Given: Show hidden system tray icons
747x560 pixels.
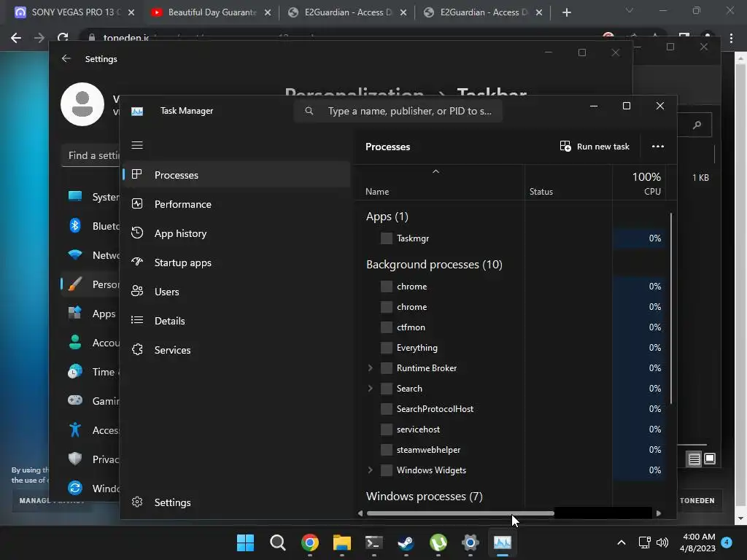Looking at the screenshot, I should click(x=622, y=542).
